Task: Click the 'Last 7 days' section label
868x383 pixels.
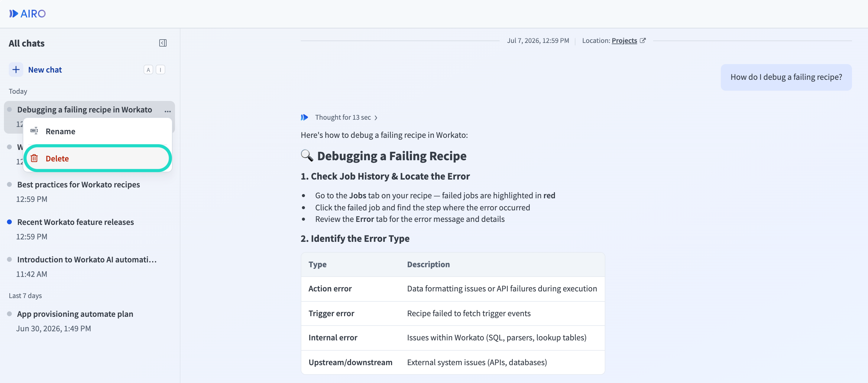Action: [x=25, y=296]
